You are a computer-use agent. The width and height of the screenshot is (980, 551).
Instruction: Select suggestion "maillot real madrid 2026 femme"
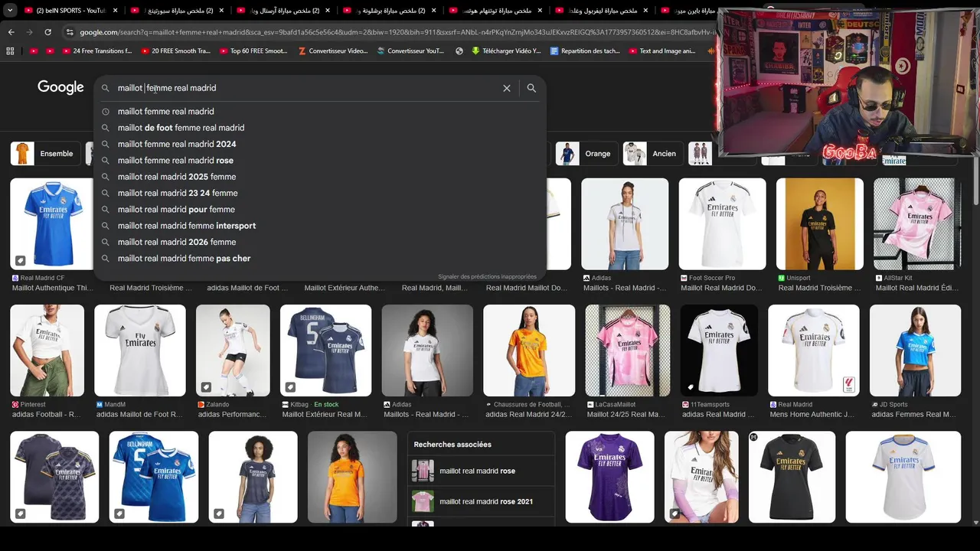click(320, 242)
